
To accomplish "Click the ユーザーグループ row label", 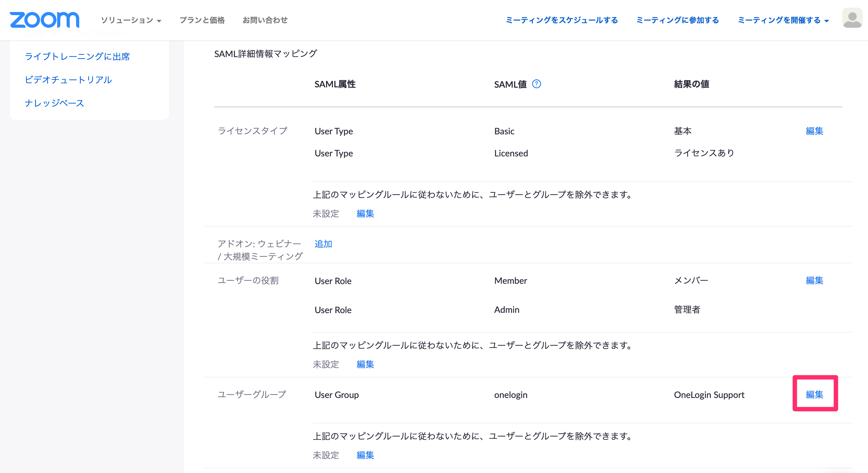I will [x=252, y=394].
